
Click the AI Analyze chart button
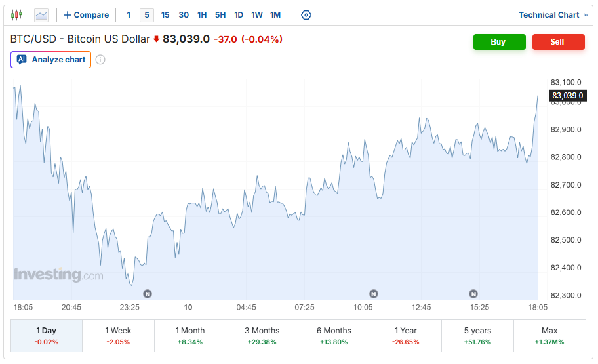click(x=50, y=60)
